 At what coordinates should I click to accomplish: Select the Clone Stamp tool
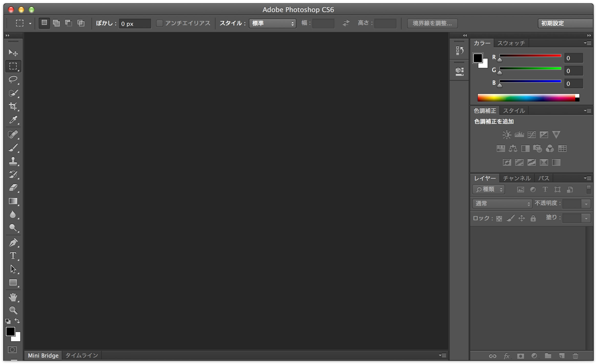13,161
